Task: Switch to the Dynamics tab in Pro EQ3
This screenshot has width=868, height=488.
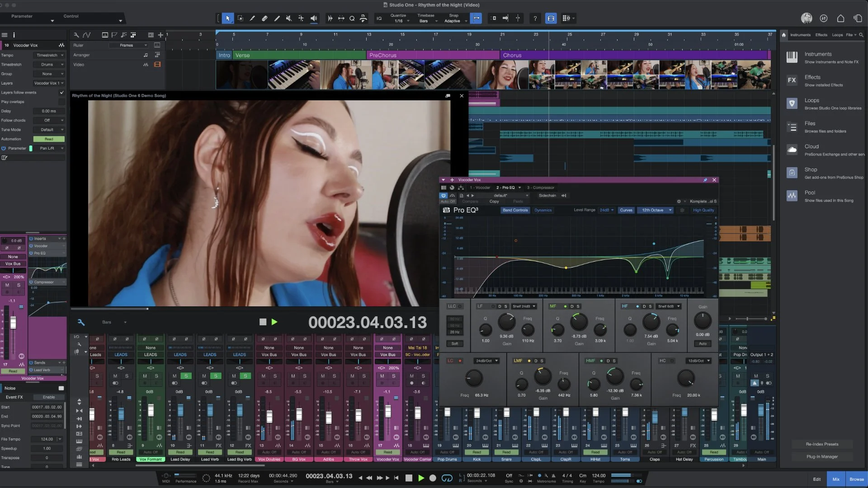Action: (543, 210)
